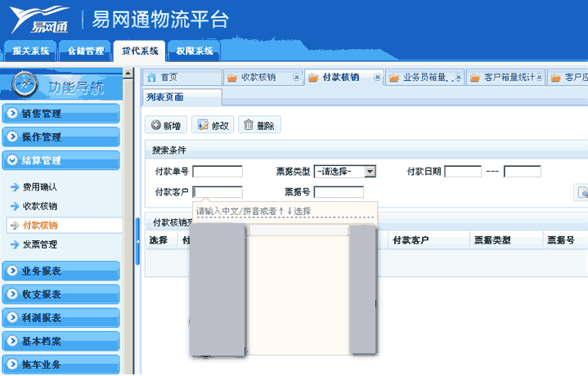Collapse the 结算管理 menu section
The height and width of the screenshot is (376, 588).
coord(61,160)
